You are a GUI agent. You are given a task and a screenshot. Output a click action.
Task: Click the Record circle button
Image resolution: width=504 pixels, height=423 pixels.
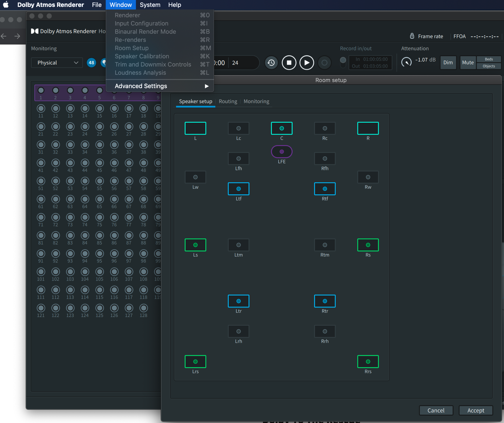pyautogui.click(x=324, y=63)
